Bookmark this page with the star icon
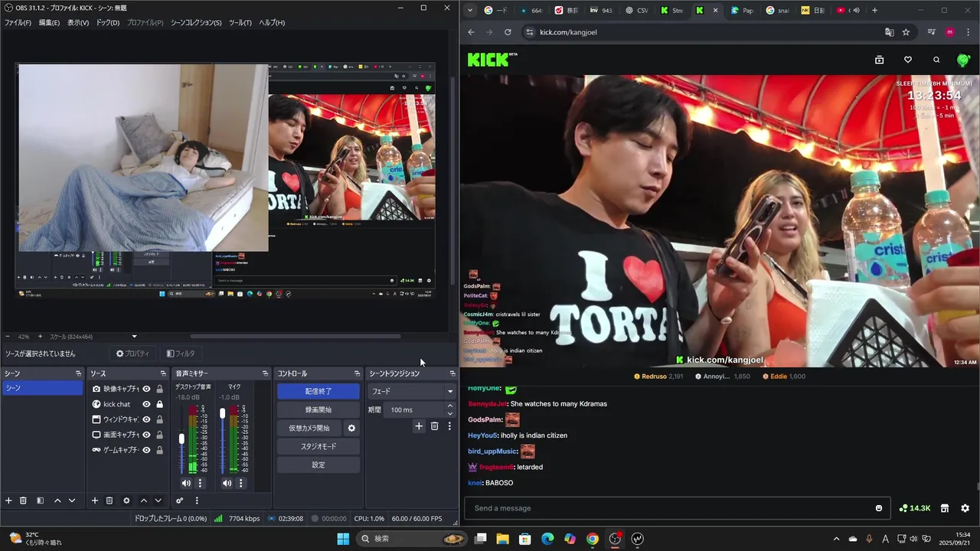Image resolution: width=980 pixels, height=551 pixels. pyautogui.click(x=906, y=32)
